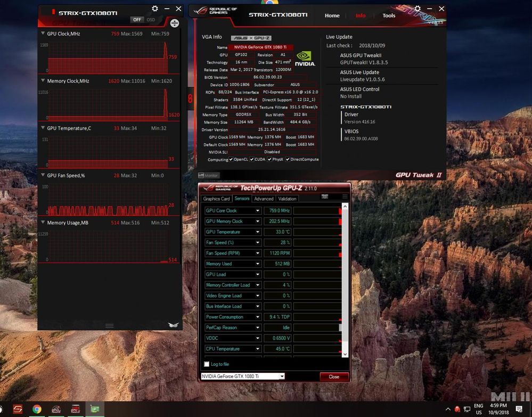
Task: Toggle the CUDA checkbox
Action: coord(252,159)
